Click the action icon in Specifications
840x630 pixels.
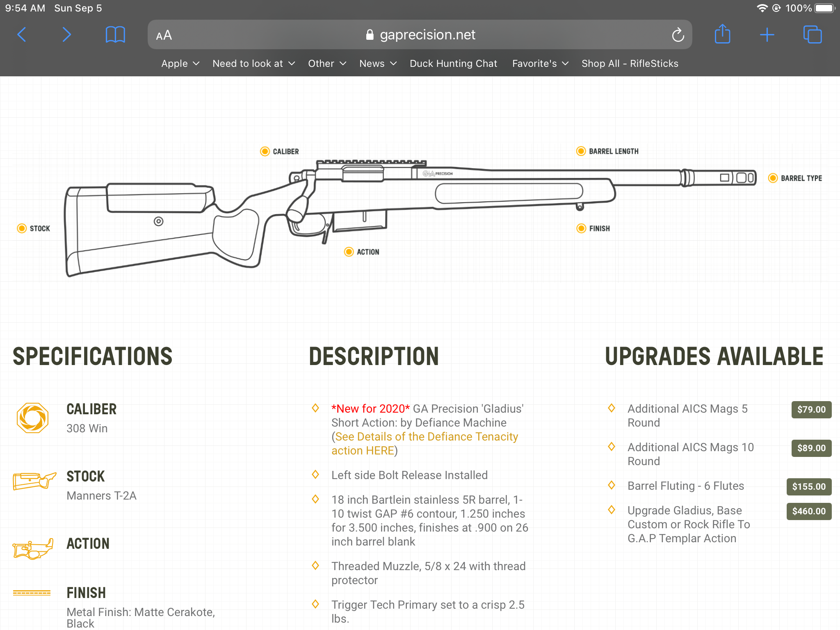point(33,549)
